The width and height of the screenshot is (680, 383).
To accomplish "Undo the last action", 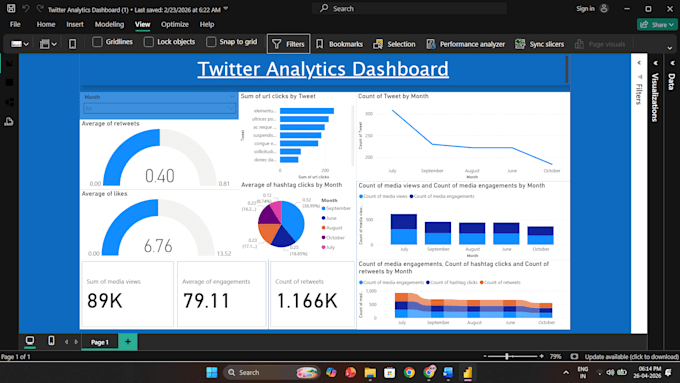I will click(26, 8).
